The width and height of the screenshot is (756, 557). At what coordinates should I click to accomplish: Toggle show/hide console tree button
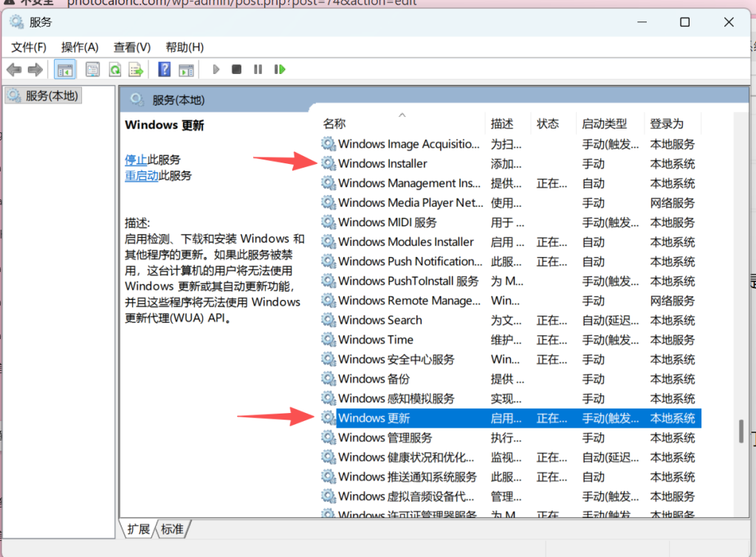(65, 69)
